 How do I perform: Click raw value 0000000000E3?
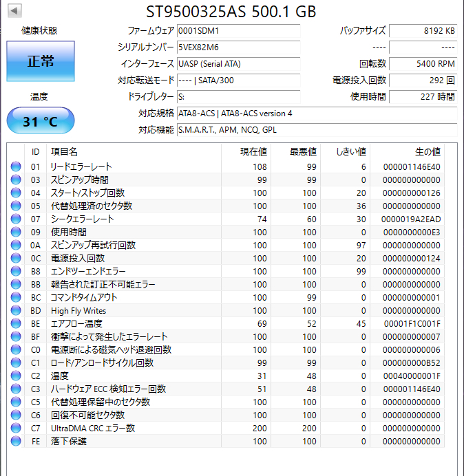point(412,232)
